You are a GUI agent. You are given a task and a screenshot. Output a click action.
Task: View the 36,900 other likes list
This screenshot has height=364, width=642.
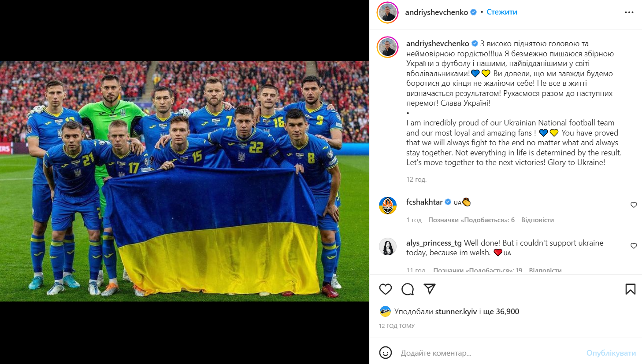(x=501, y=312)
